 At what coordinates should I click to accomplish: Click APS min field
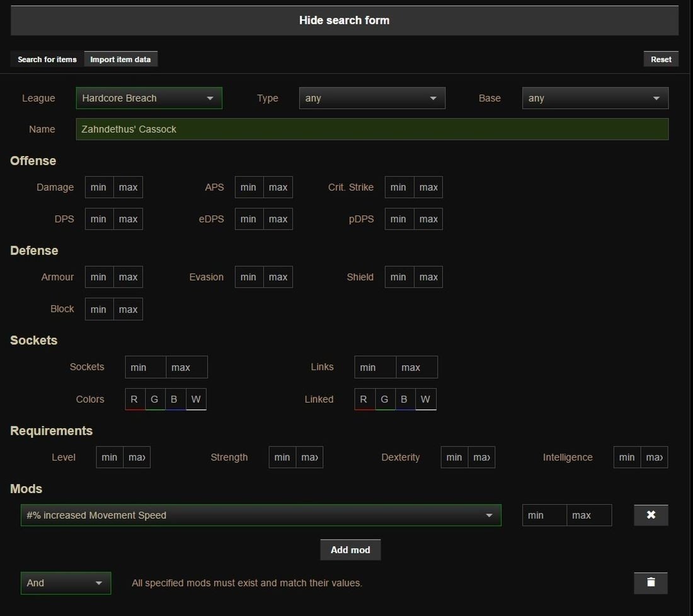(249, 187)
